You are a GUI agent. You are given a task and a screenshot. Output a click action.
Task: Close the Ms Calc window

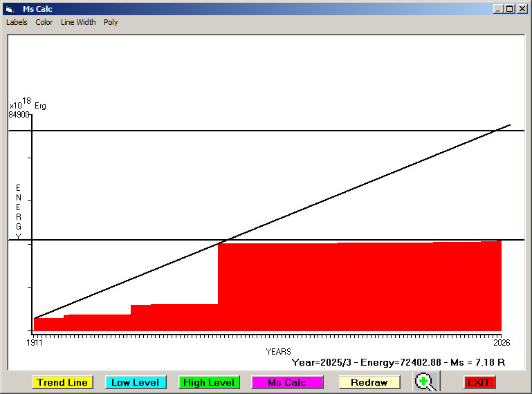[522, 9]
